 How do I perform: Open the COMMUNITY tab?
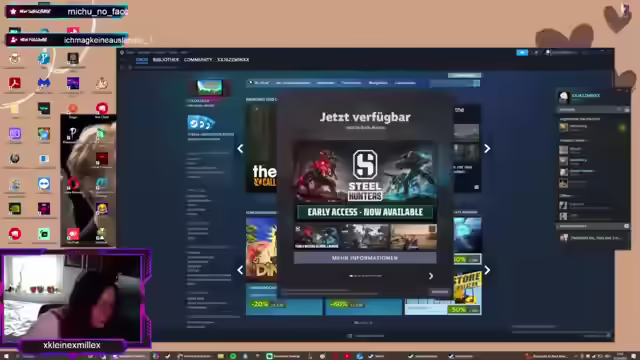198,60
